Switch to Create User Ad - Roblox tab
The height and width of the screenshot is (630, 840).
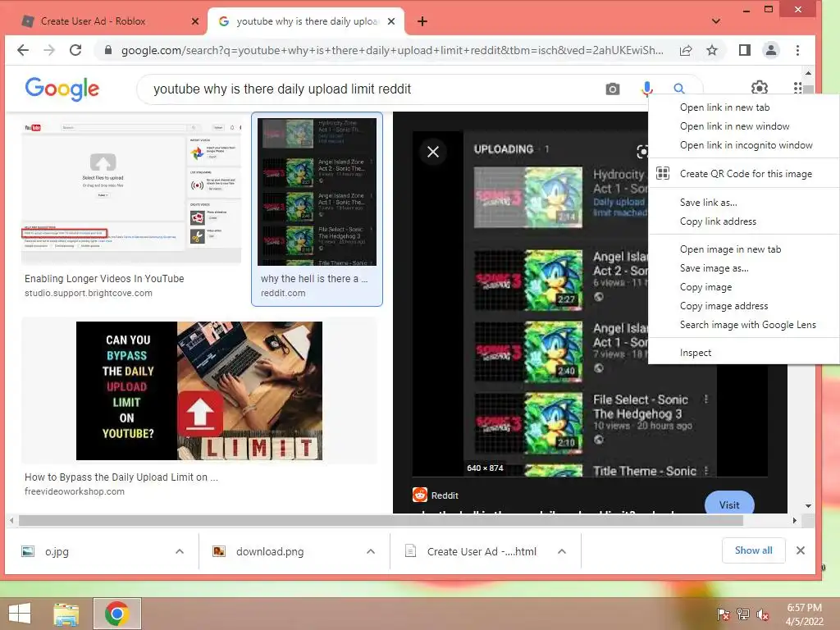point(93,21)
